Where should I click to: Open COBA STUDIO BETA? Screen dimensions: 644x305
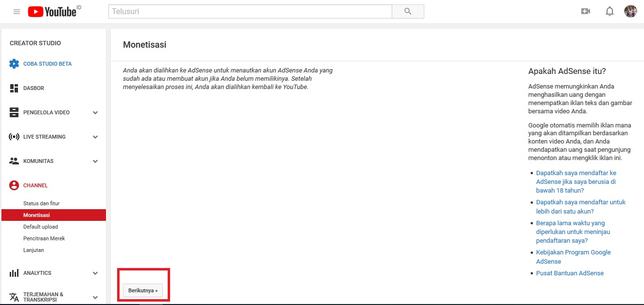tap(48, 64)
